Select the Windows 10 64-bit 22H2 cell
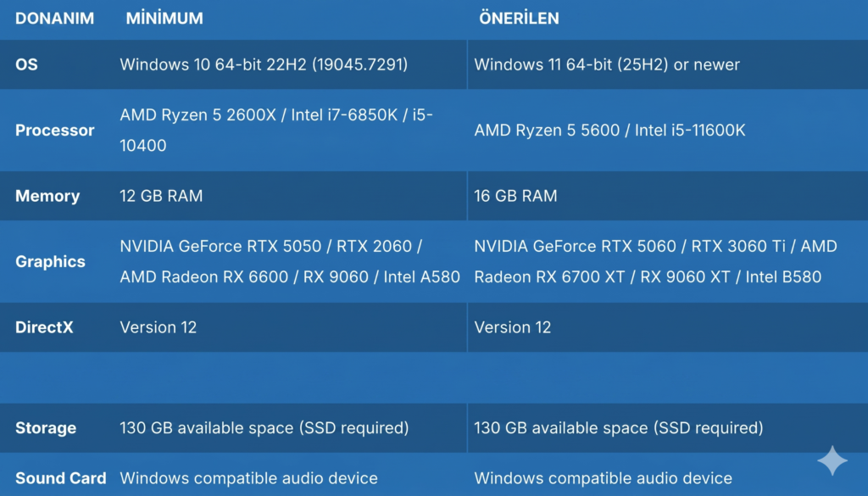Viewport: 868px width, 496px height. [264, 64]
